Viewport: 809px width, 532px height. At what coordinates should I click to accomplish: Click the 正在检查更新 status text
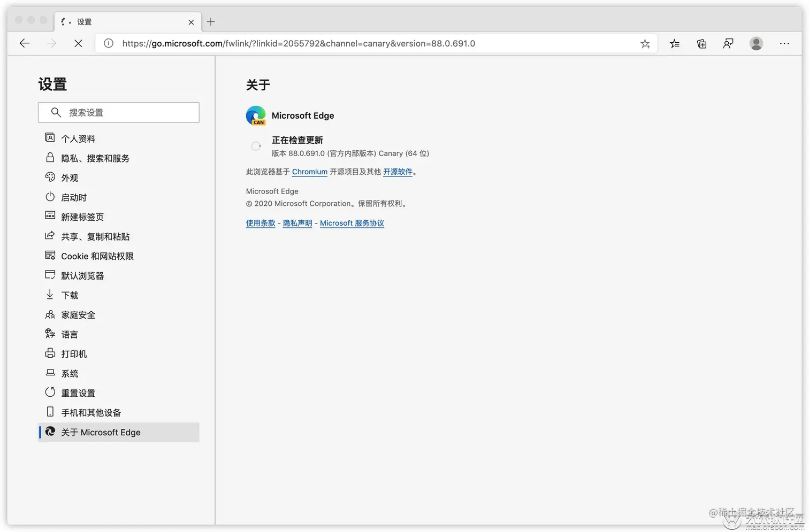[297, 140]
